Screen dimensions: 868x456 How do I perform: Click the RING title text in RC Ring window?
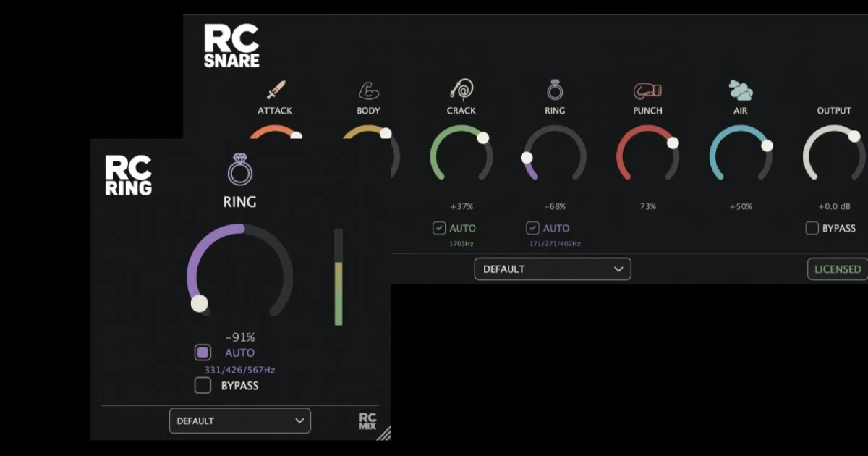240,202
